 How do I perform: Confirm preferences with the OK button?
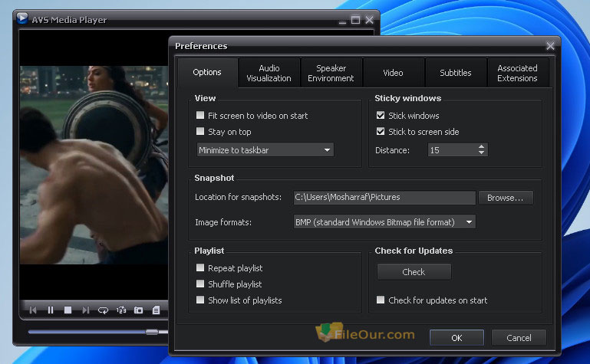457,338
